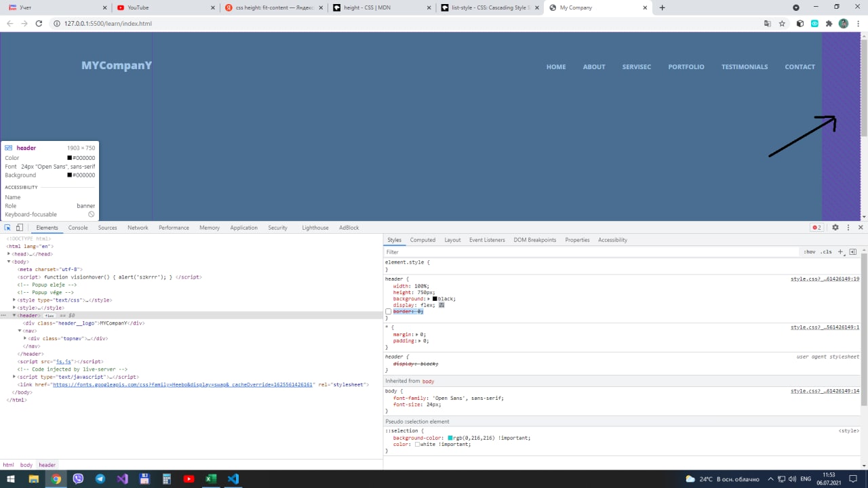Image resolution: width=868 pixels, height=488 pixels.
Task: Expand the style type text/css node
Action: pos(14,300)
